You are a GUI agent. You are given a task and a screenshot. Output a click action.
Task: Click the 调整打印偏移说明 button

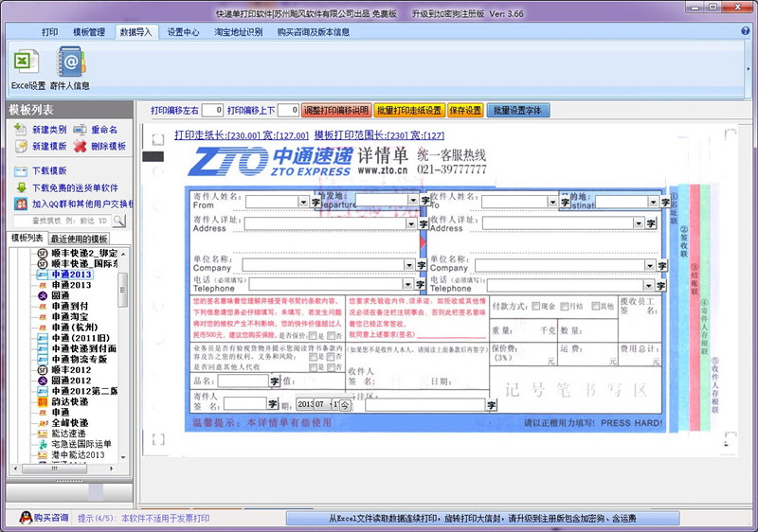336,111
